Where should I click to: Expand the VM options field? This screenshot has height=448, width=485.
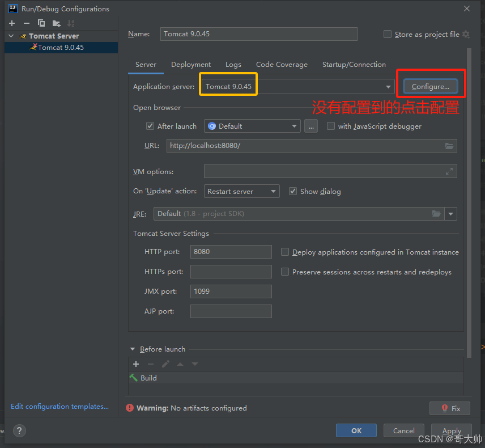449,171
